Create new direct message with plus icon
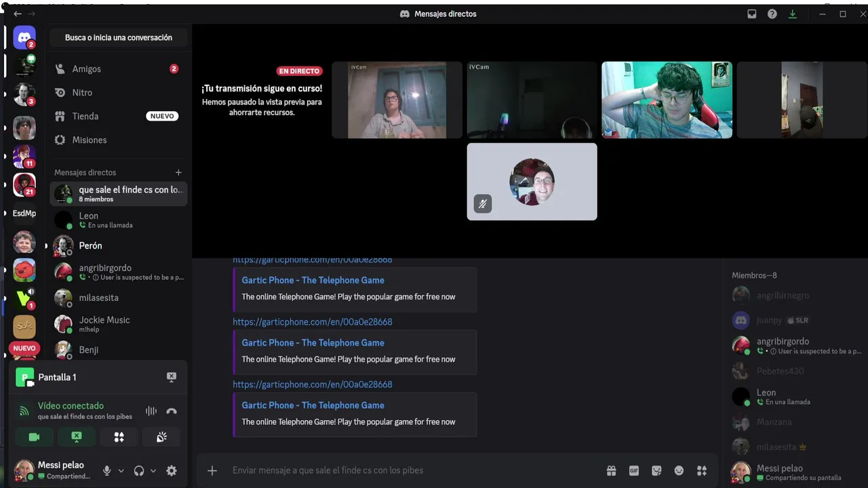Screen dimensions: 868x488 point(178,173)
